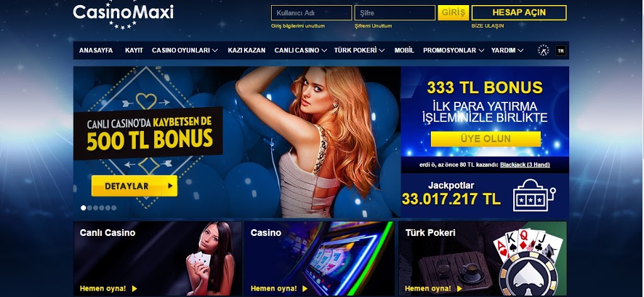Go to the MOBİL menu item
This screenshot has width=644, height=297.
(x=404, y=50)
